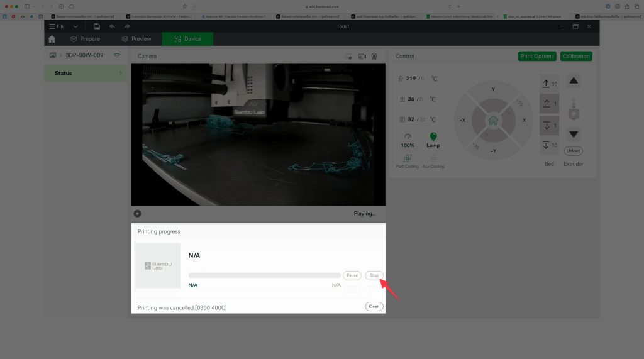Click the undo arrow in the title bar

pyautogui.click(x=112, y=26)
